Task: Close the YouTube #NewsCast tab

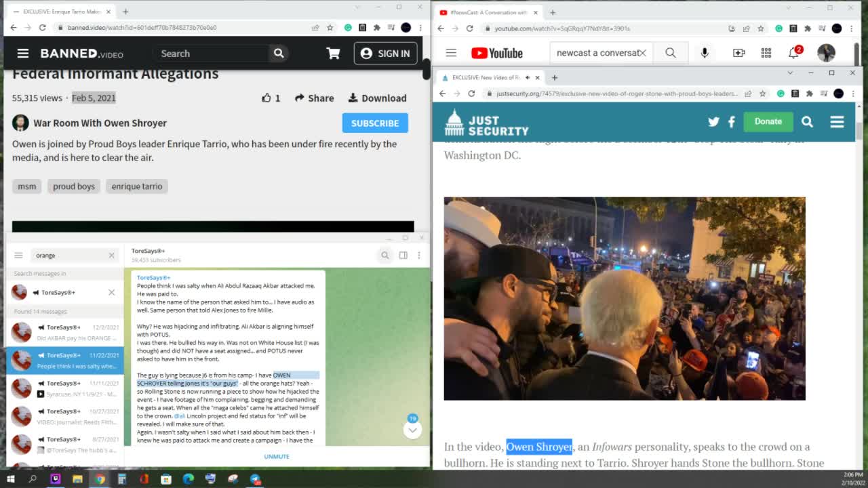Action: tap(536, 12)
